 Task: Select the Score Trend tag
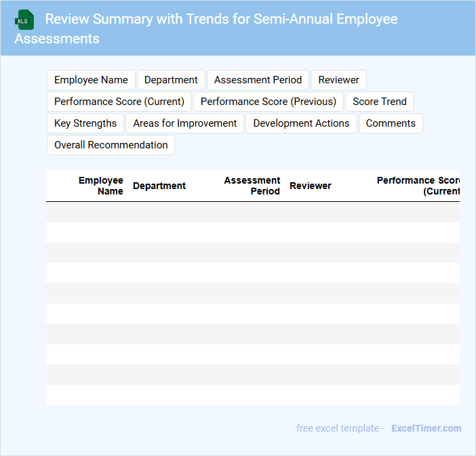click(380, 102)
